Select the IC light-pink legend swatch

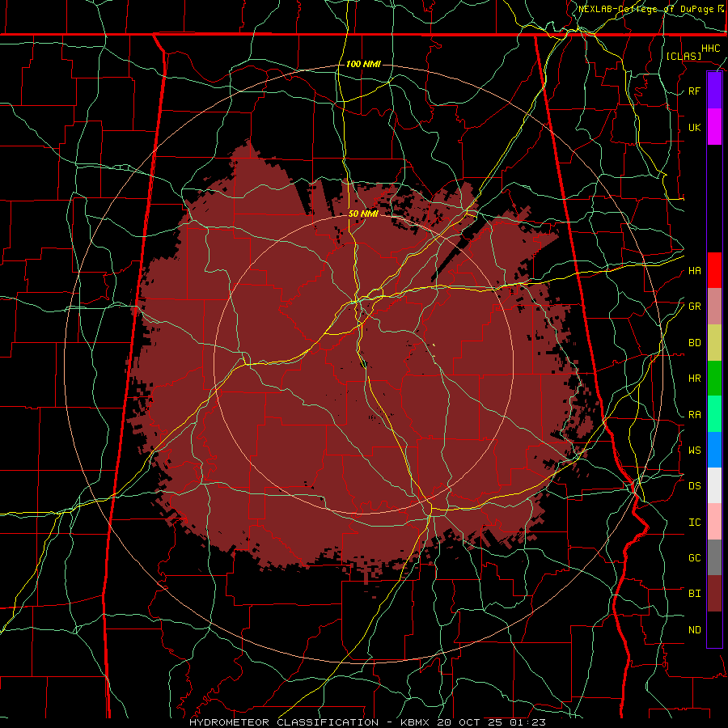point(714,522)
